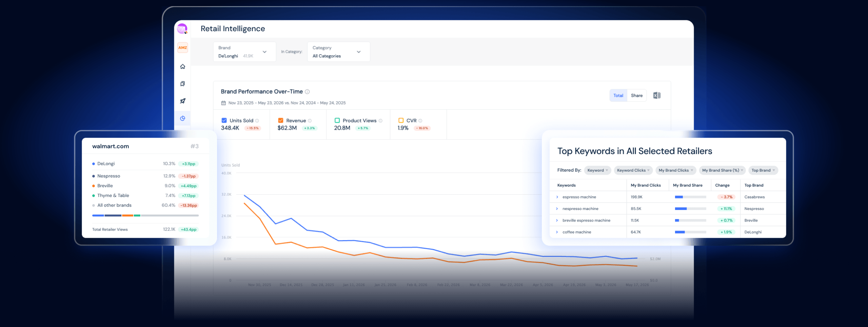Export chart to Excel icon
Screen dimensions: 868x327
click(x=657, y=95)
